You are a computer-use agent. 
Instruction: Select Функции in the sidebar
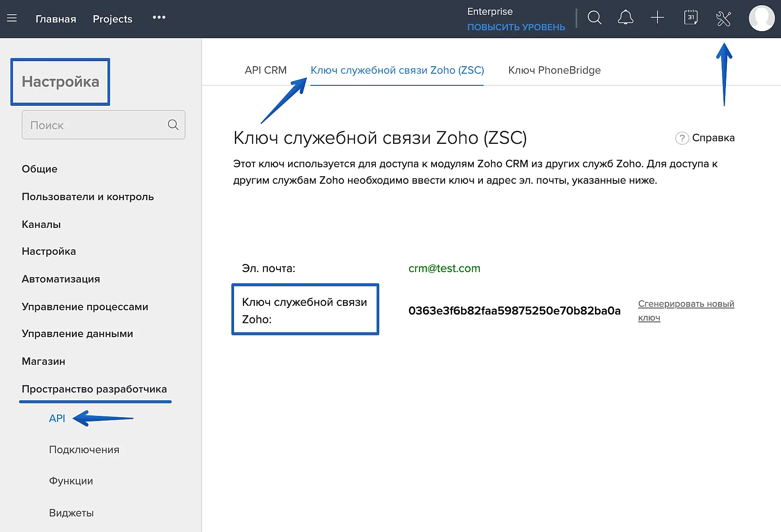click(x=71, y=481)
